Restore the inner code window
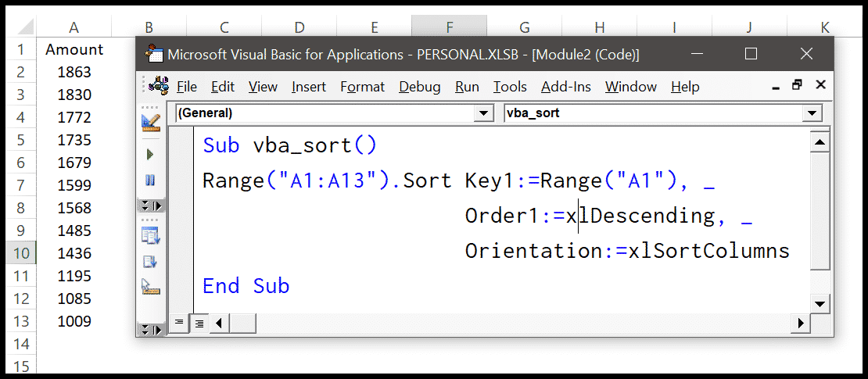868x379 pixels. pyautogui.click(x=797, y=85)
